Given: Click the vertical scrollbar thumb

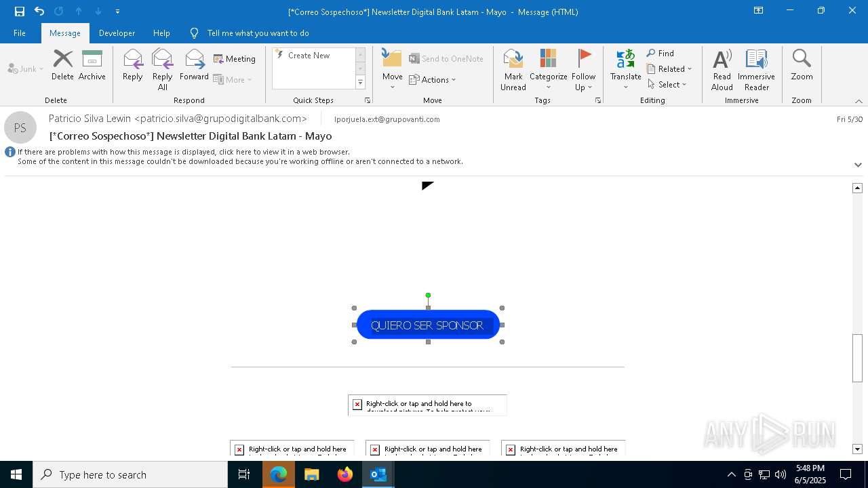Looking at the screenshot, I should coord(857,358).
